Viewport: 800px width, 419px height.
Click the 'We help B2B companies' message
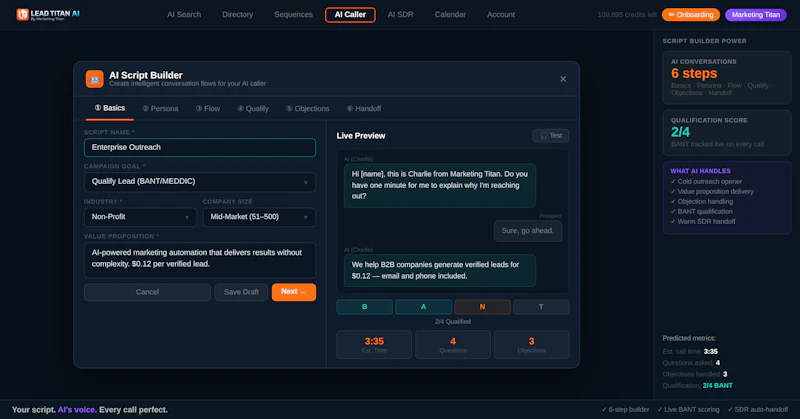440,270
